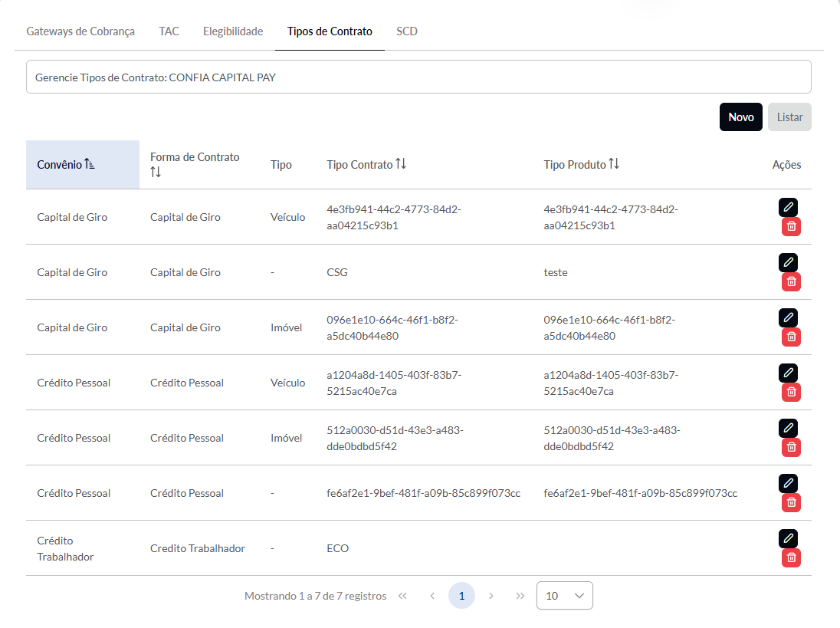Screen dimensions: 840x628
Task: Delete the Crédito Trabalhador ECO row
Action: [791, 557]
